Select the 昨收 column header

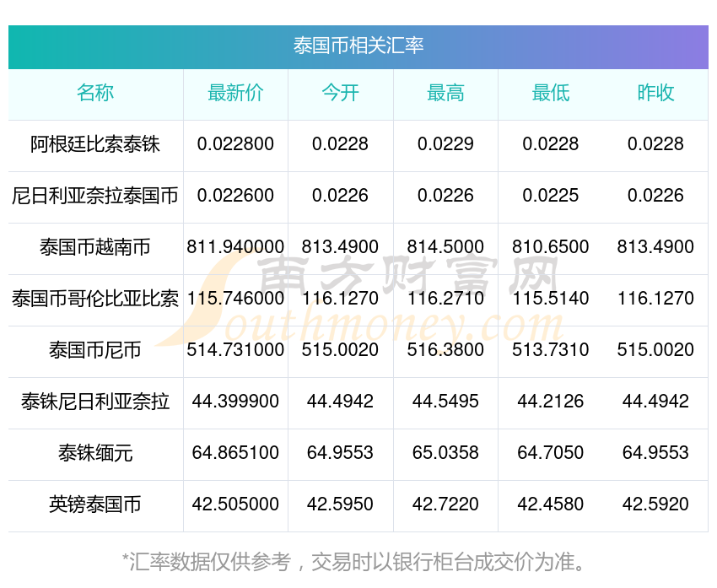[x=655, y=93]
